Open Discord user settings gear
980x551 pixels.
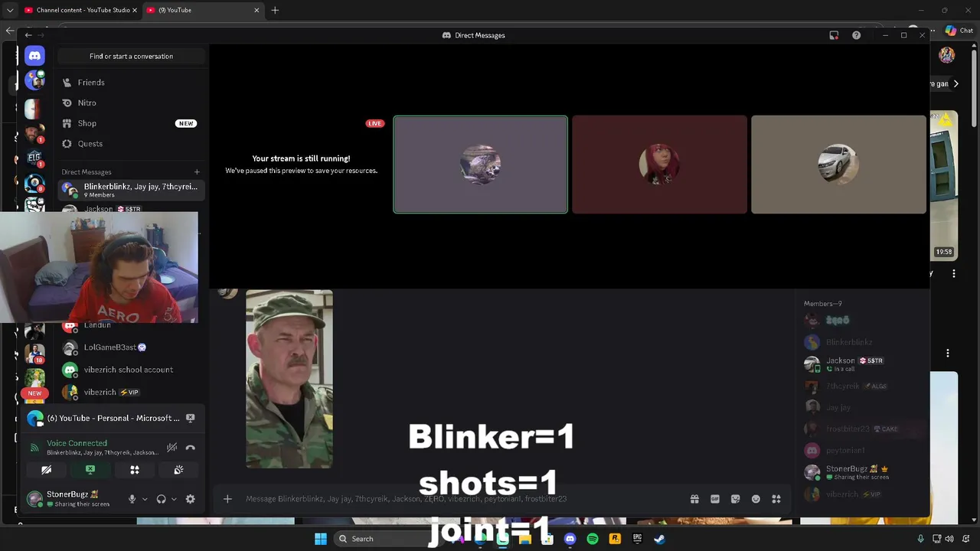point(190,499)
